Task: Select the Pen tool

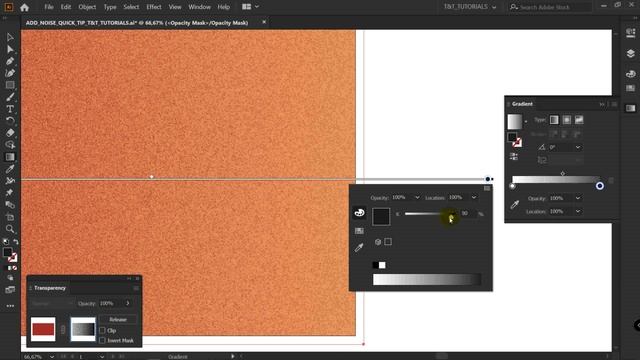Action: tap(10, 61)
